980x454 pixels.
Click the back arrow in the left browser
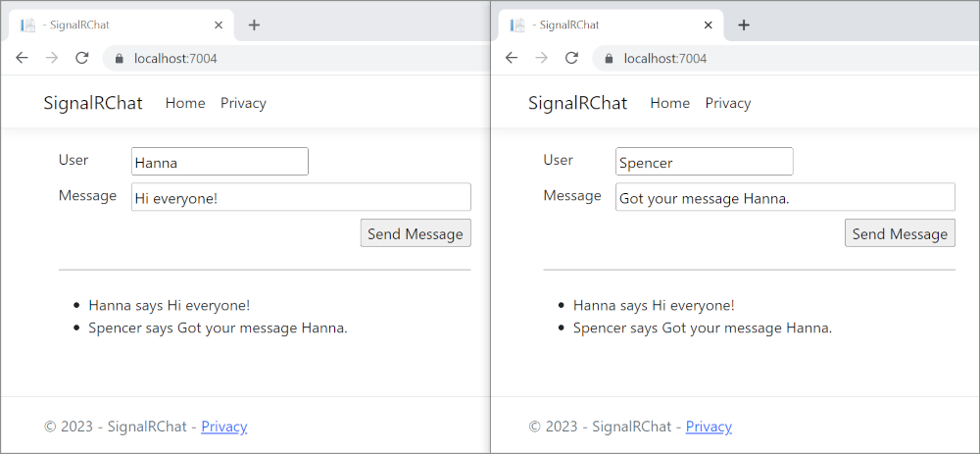22,58
